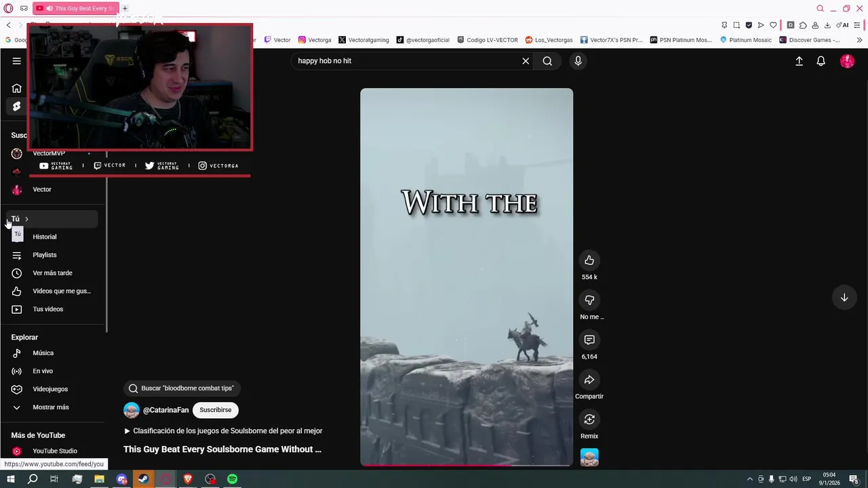The width and height of the screenshot is (868, 488).
Task: Open the @CatarinaFan channel link
Action: point(165,410)
